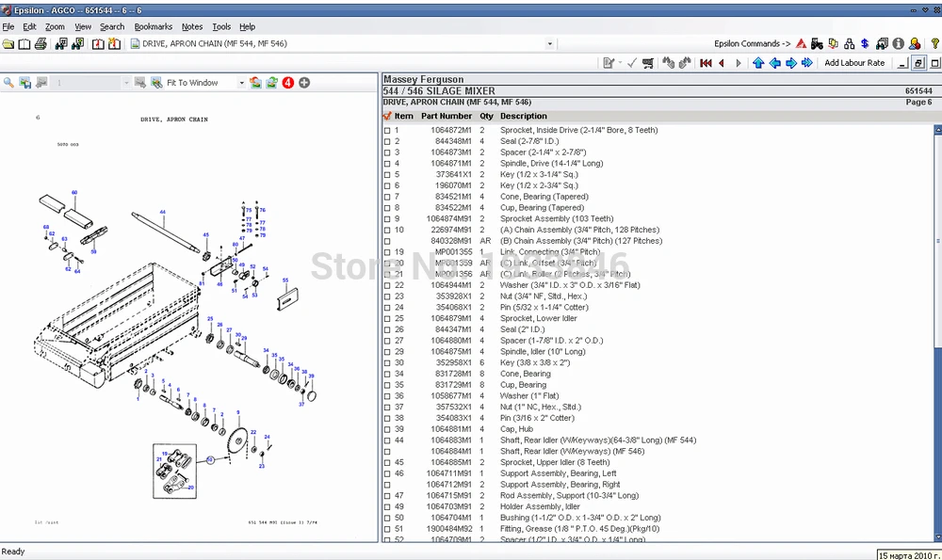Viewport: 942px width, 560px height.
Task: Open the image number dropdown showing 1
Action: point(126,83)
